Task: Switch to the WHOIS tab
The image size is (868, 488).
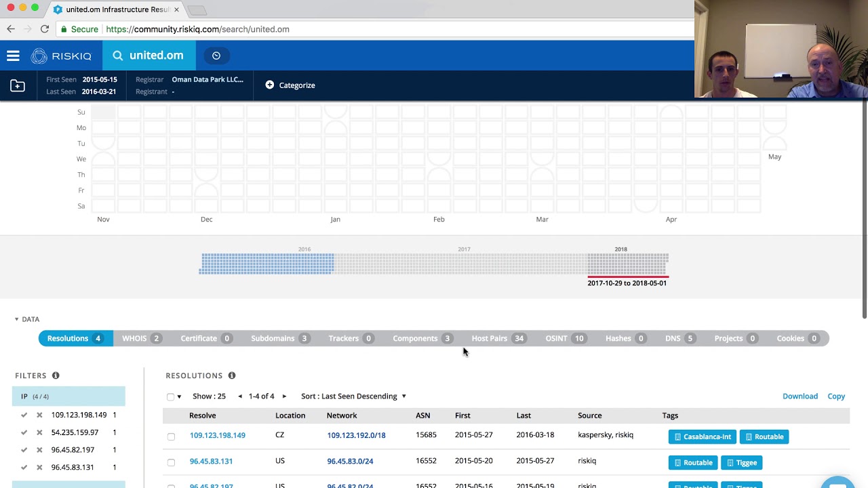Action: point(141,338)
